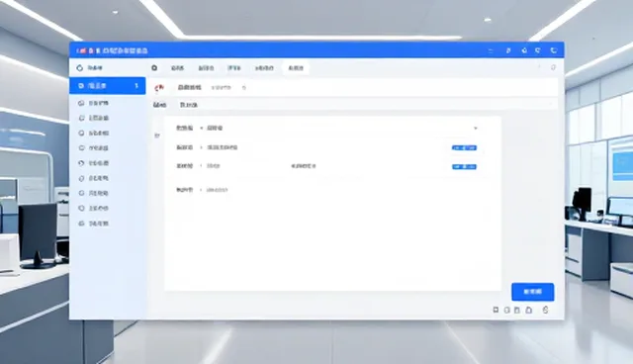Click the ninth sidebar item's icon
This screenshot has width=633, height=364.
coord(81,209)
